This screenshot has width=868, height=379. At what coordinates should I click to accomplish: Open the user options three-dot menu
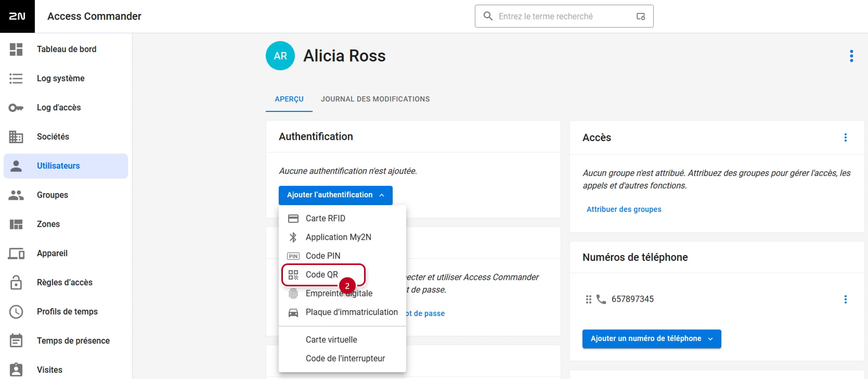[x=851, y=56]
